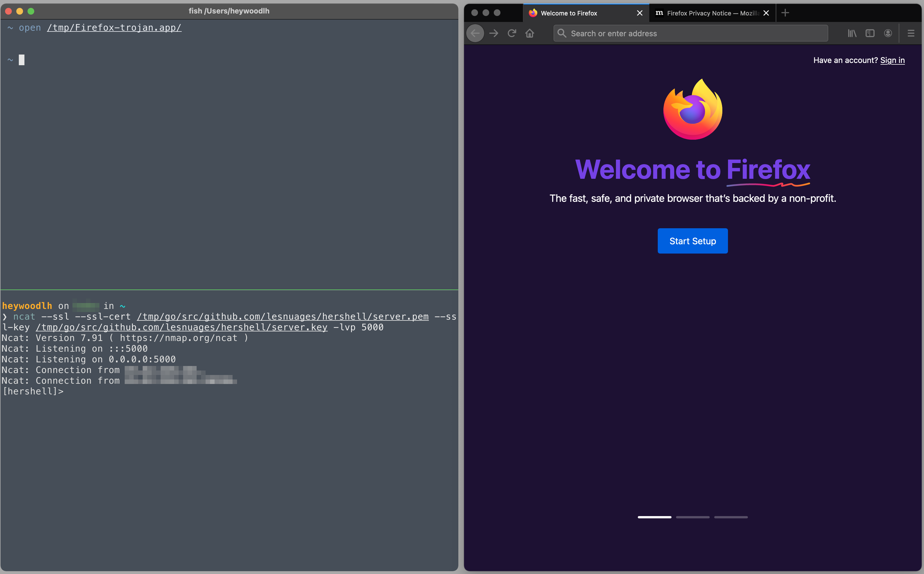Toggle the Firefox sidebar view icon
This screenshot has width=924, height=574.
(870, 33)
